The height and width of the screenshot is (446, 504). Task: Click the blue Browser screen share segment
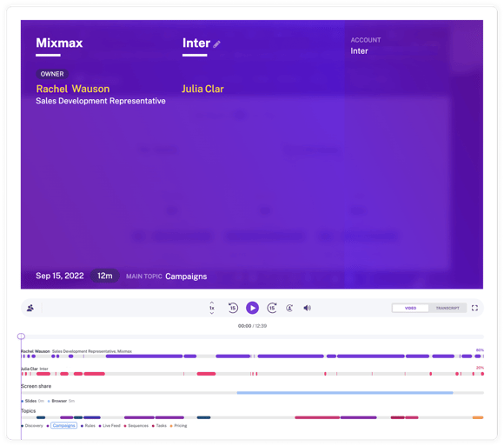pos(345,393)
